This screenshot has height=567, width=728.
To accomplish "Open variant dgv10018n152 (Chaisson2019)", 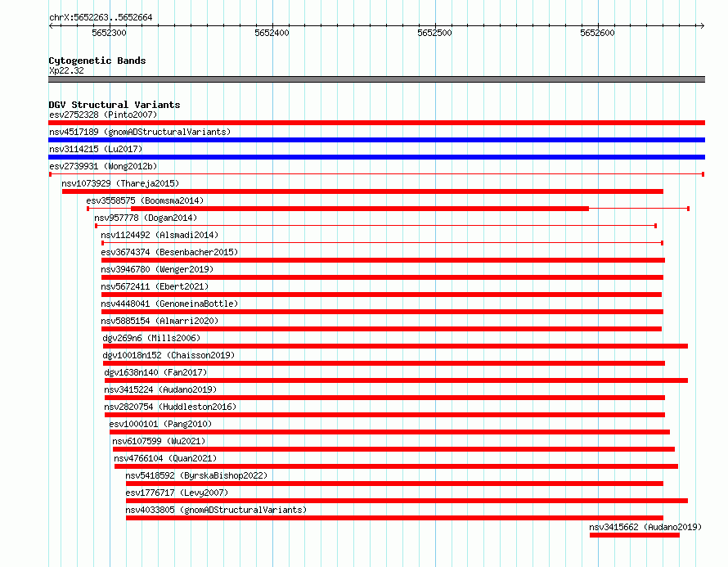I will [x=169, y=355].
